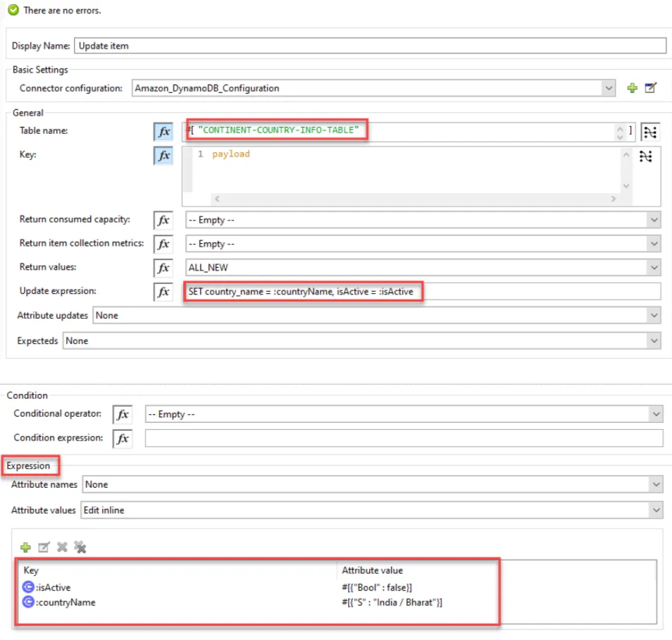
Task: Click the green no errors status icon
Action: coord(13,10)
